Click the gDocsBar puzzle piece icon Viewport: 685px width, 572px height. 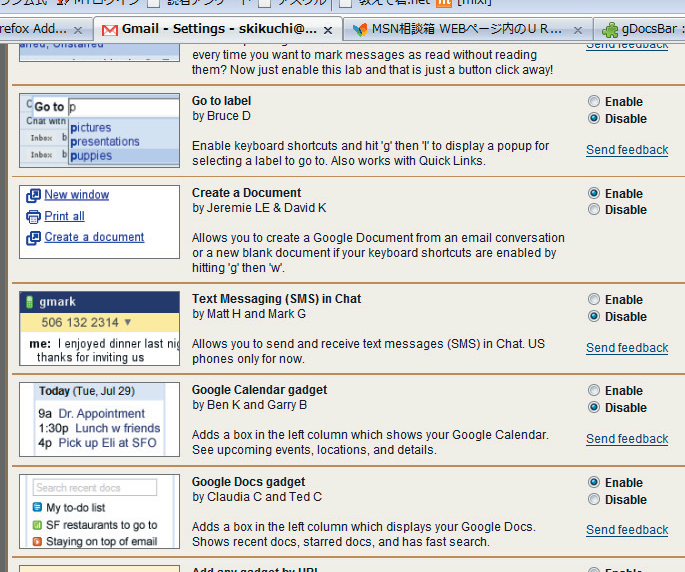point(610,30)
